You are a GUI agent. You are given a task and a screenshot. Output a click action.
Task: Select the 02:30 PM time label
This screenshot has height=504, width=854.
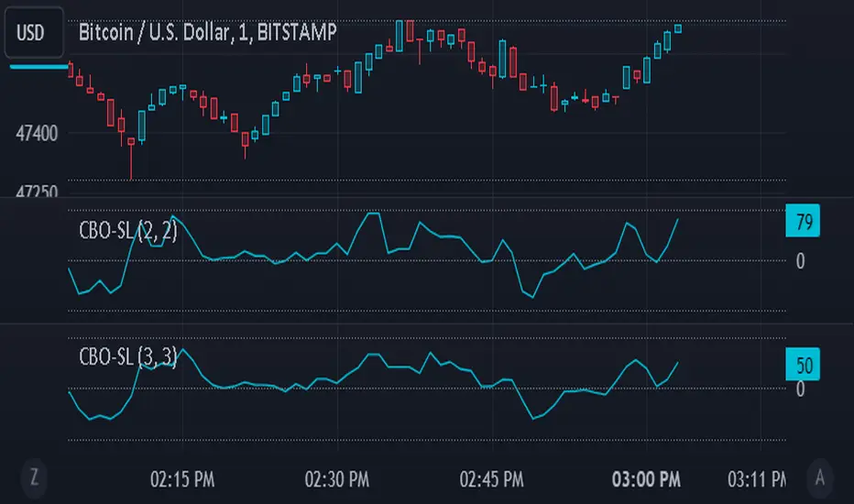[x=337, y=478]
